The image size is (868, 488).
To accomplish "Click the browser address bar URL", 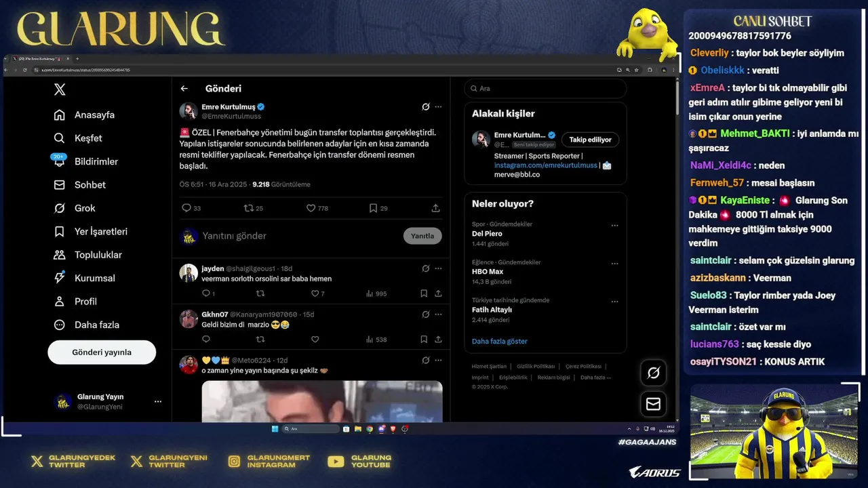I will click(x=86, y=70).
